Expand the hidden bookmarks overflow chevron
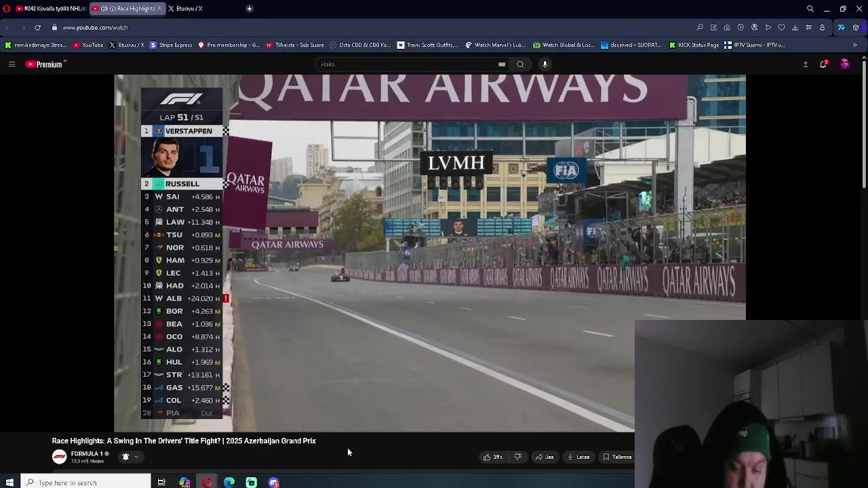 coord(854,45)
